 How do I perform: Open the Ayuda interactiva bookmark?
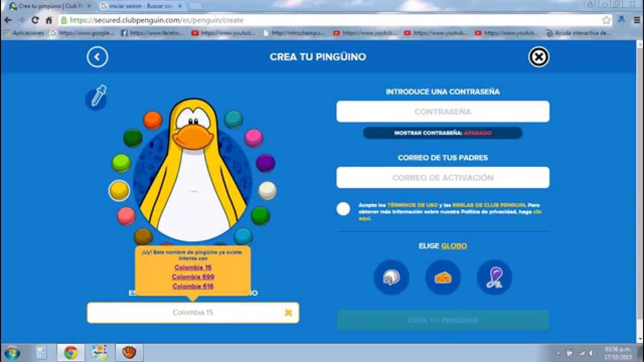[x=579, y=33]
